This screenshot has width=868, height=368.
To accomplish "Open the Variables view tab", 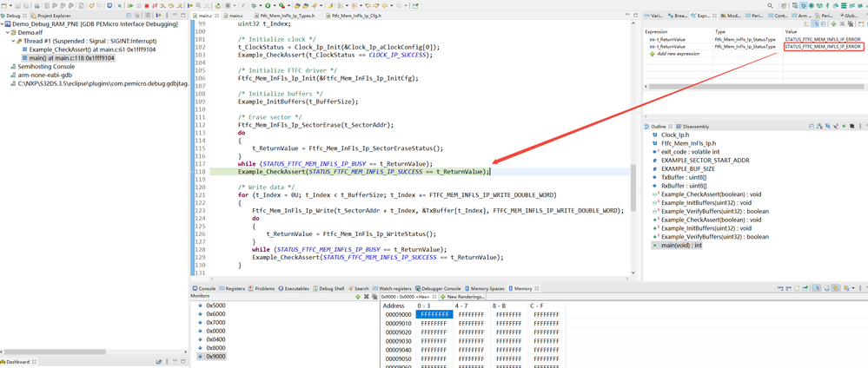I will click(653, 16).
